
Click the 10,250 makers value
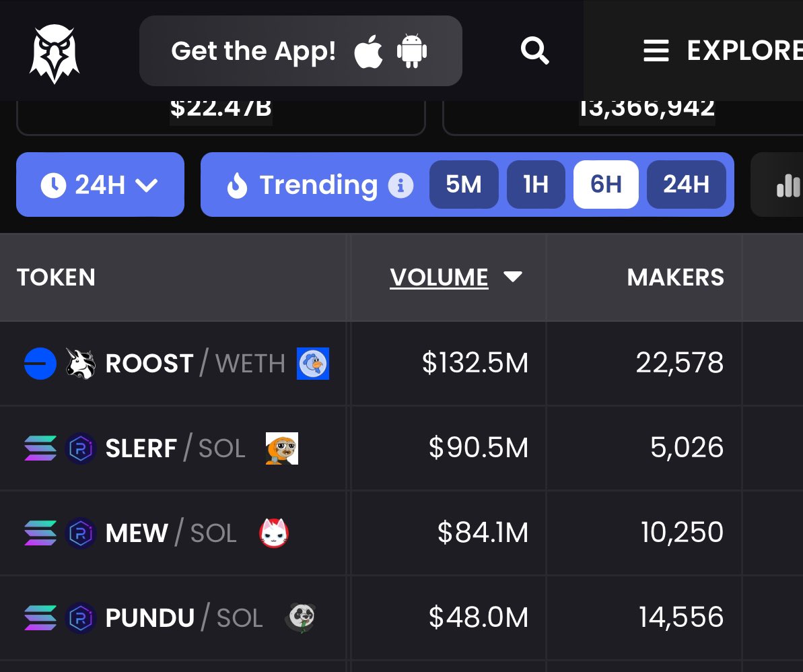(682, 533)
